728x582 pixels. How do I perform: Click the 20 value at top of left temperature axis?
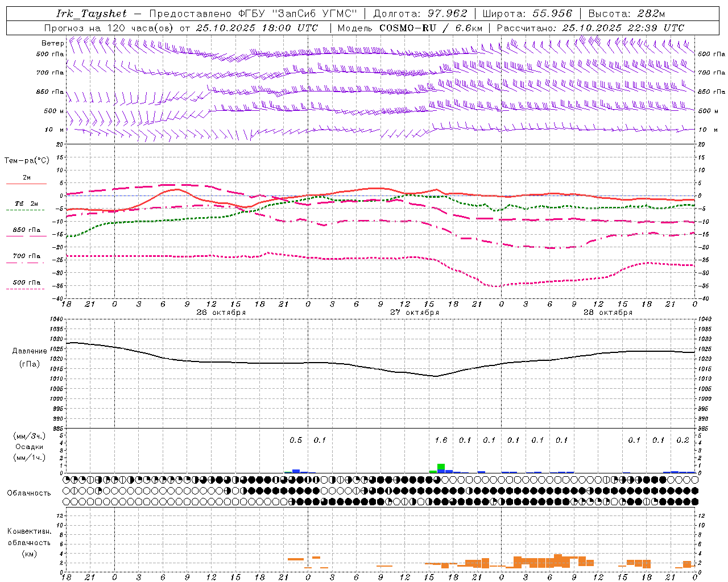[59, 145]
